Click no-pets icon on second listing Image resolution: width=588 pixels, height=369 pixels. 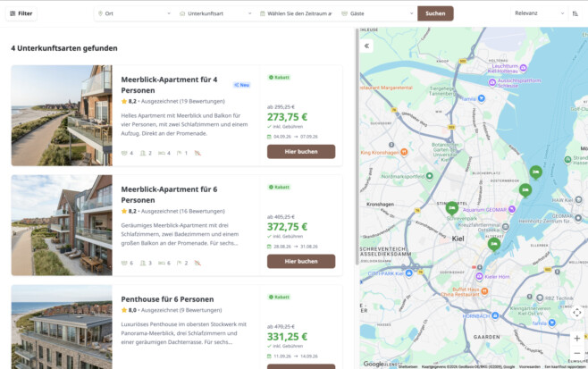pos(197,263)
